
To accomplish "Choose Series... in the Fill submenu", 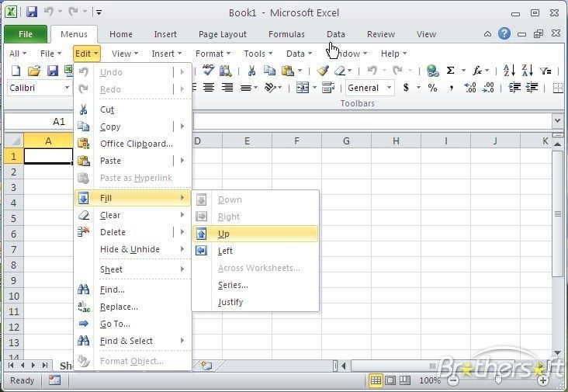I will (255, 285).
